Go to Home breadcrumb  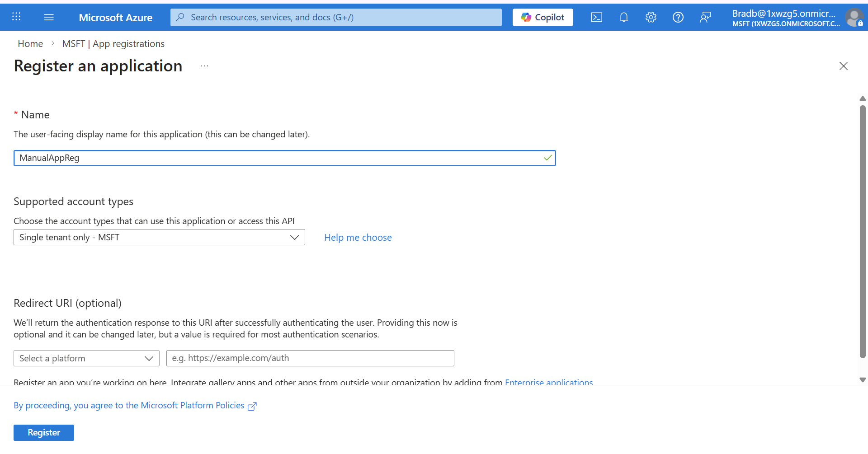tap(30, 44)
